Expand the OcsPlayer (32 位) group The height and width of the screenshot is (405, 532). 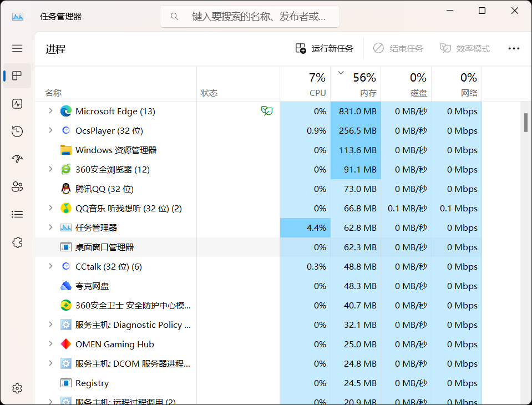(50, 130)
